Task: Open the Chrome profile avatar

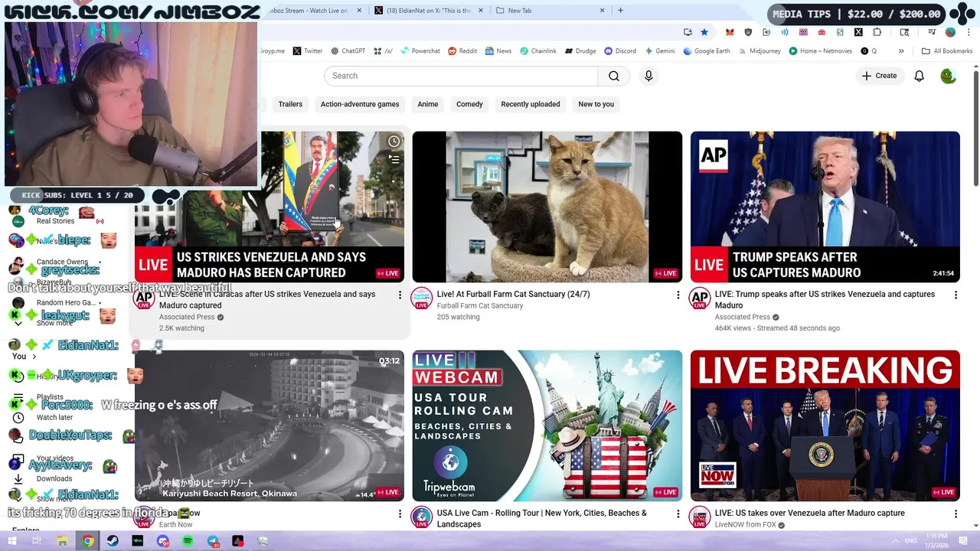Action: [950, 32]
